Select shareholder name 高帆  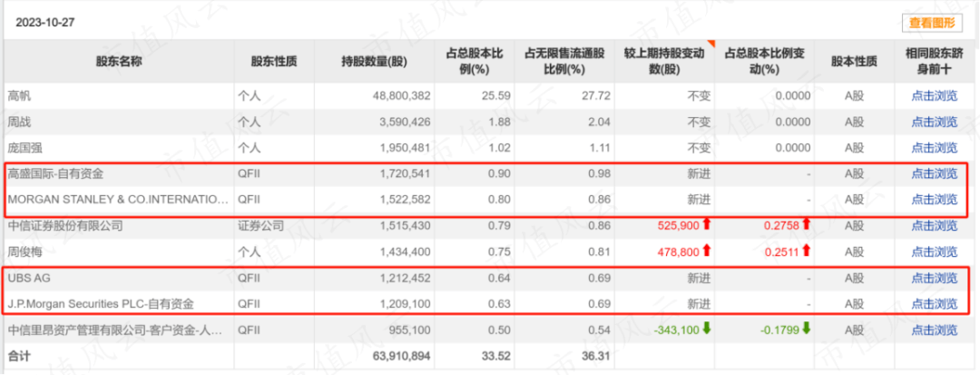coord(19,96)
